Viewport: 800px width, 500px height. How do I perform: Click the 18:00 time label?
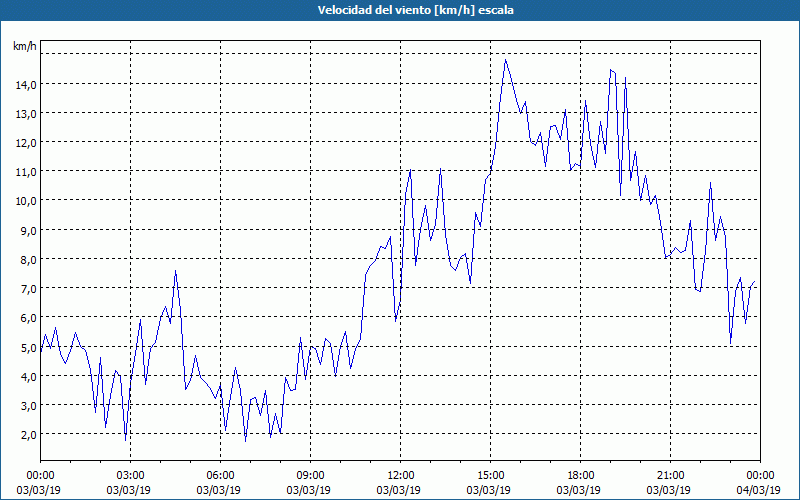pos(581,476)
